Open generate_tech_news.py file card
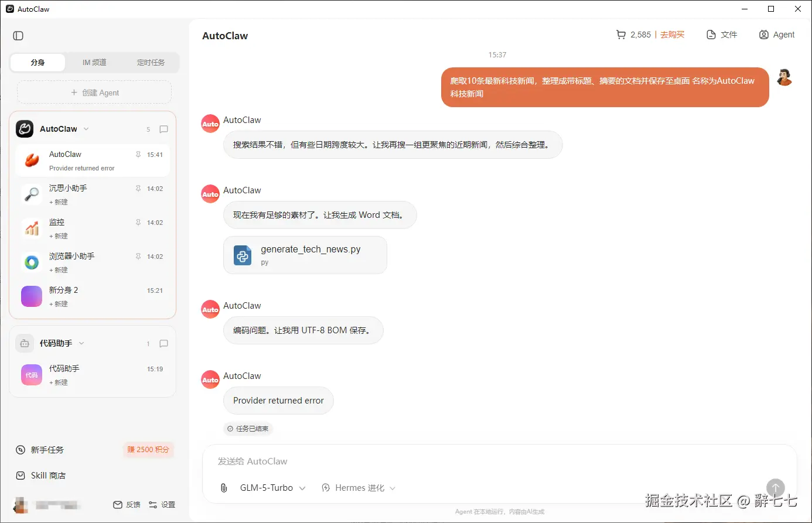Viewport: 812px width, 523px height. click(305, 255)
